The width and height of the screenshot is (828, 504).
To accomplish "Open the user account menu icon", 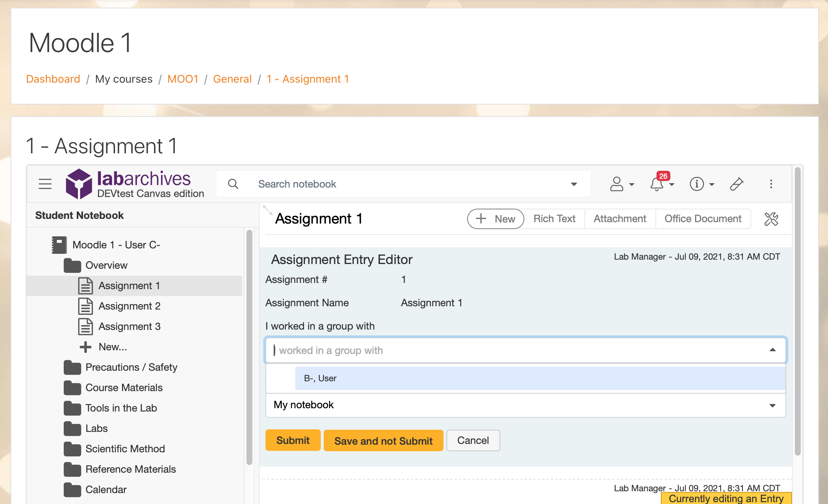I will pyautogui.click(x=617, y=184).
